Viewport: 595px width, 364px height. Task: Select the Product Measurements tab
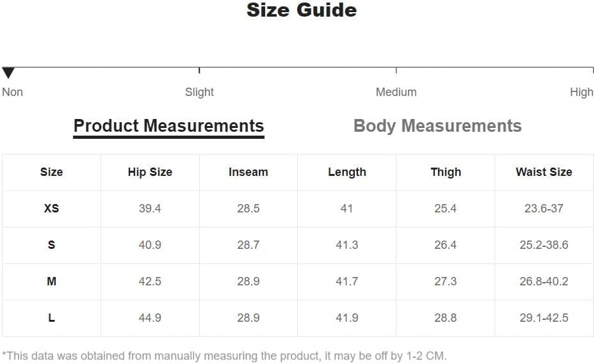(x=168, y=127)
